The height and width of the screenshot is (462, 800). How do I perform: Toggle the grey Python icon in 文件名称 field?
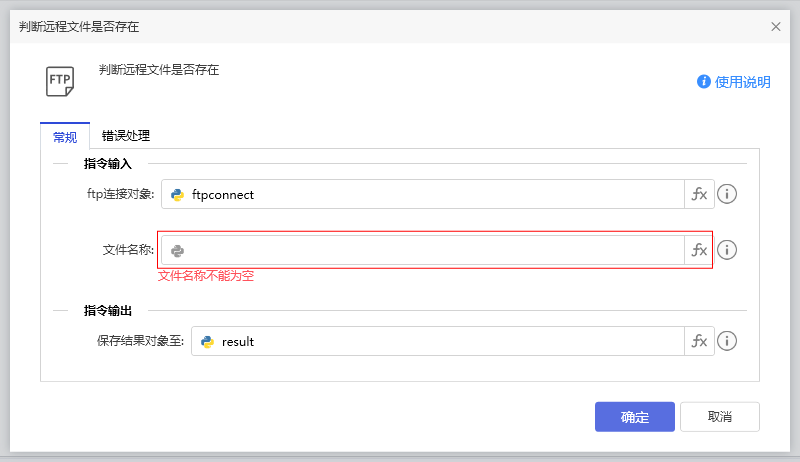point(178,250)
